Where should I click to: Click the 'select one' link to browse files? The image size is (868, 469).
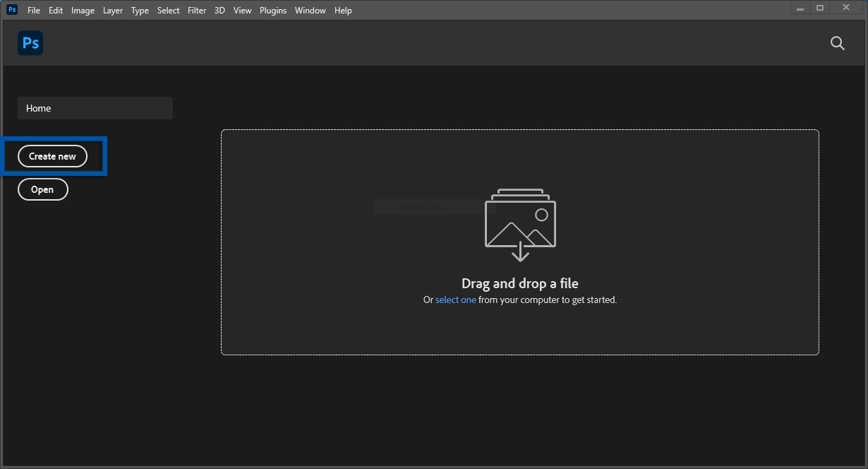(455, 299)
